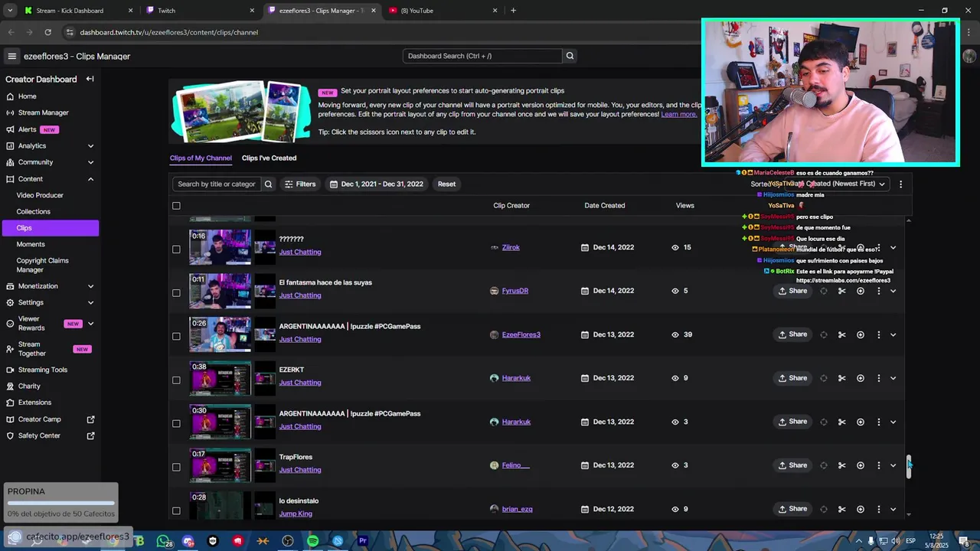
Task: Select Clips of My Channel tab
Action: click(x=201, y=158)
